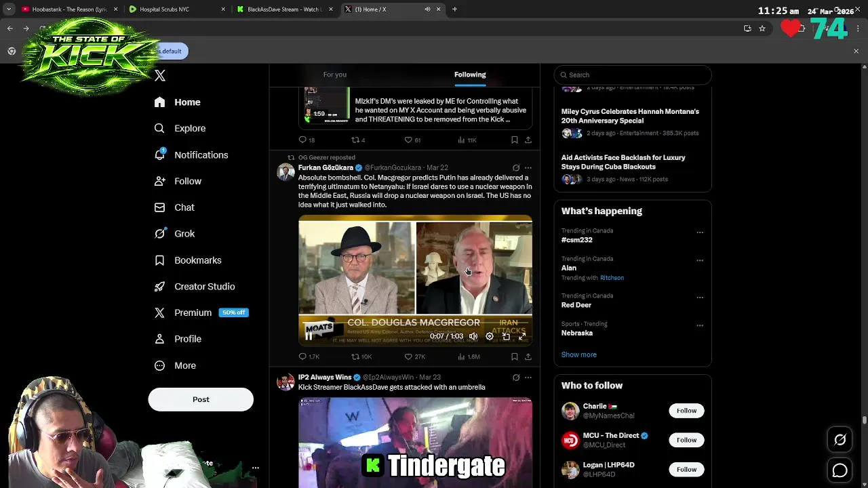
Task: Follow Charlie @MyNamesChai
Action: coord(686,411)
